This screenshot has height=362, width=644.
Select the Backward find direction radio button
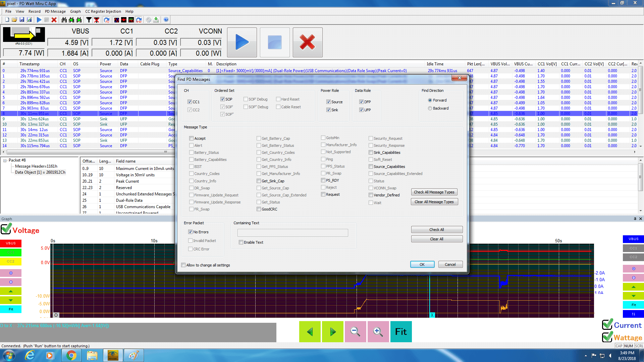(x=430, y=108)
